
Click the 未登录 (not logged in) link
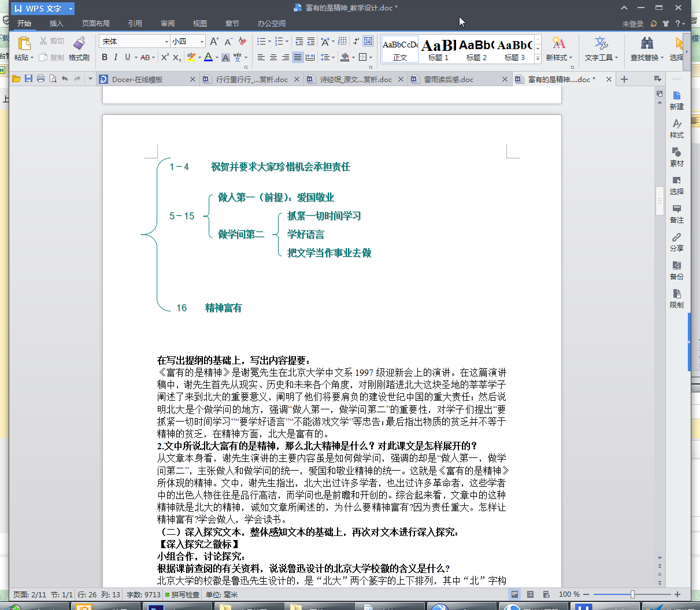(x=632, y=24)
